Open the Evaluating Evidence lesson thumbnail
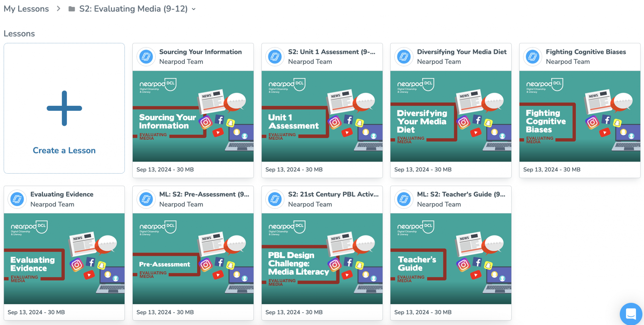This screenshot has height=325, width=644. point(64,258)
